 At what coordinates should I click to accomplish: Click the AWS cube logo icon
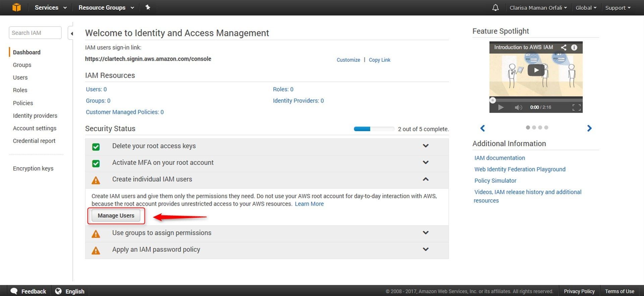[16, 7]
